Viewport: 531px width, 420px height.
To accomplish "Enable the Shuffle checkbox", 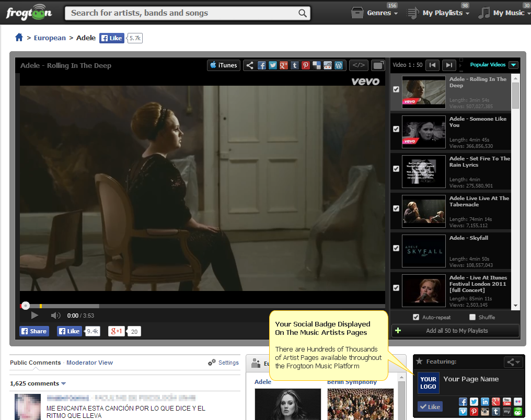I will point(472,317).
